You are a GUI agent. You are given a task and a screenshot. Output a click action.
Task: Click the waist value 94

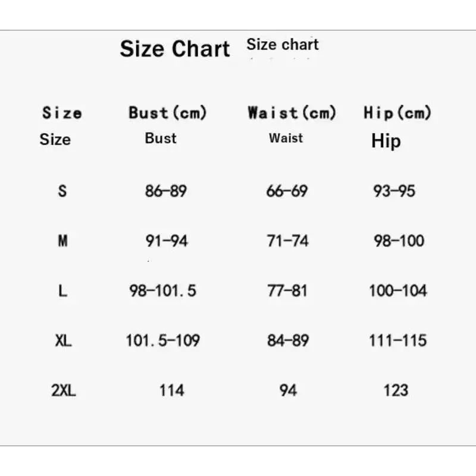288,390
